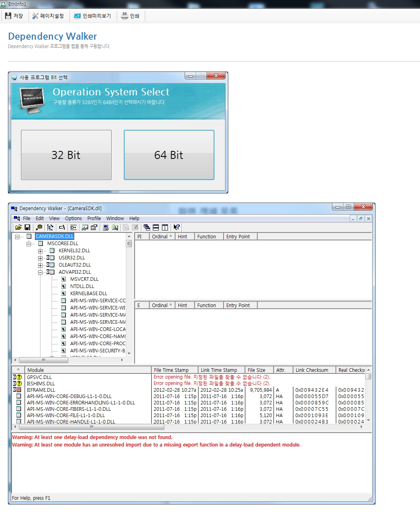Image resolution: width=420 pixels, height=522 pixels.
Task: Select API-MS-WIN-CORE-LOCA tree entry
Action: [98, 329]
